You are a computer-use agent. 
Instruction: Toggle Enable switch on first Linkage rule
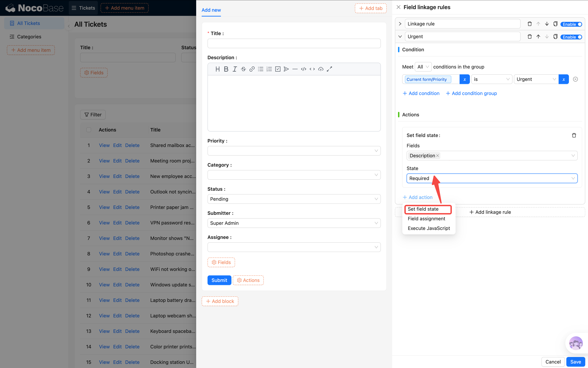tap(571, 24)
